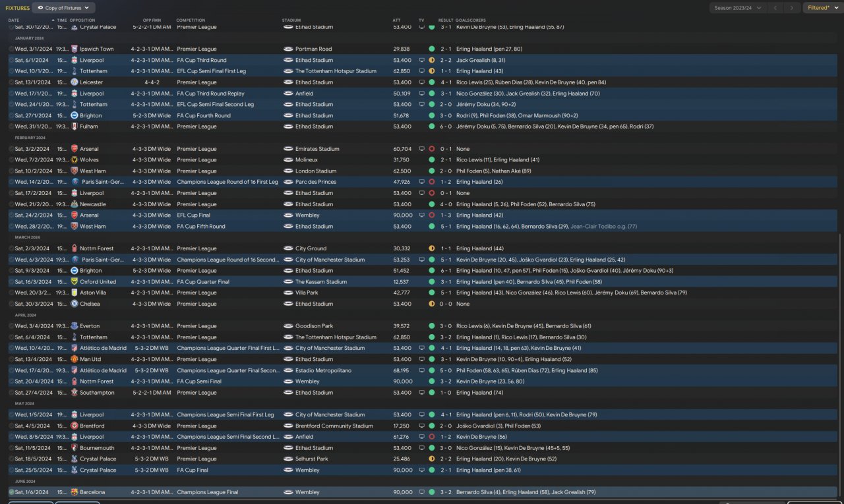Viewport: 844px width, 504px height.
Task: Click the stadium icon beside Molineux
Action: coord(288,160)
